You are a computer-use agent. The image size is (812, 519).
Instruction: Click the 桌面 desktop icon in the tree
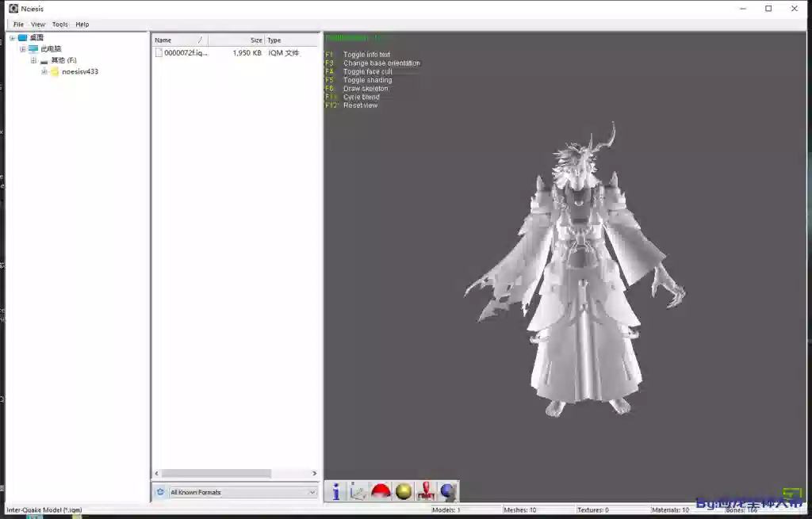point(23,37)
